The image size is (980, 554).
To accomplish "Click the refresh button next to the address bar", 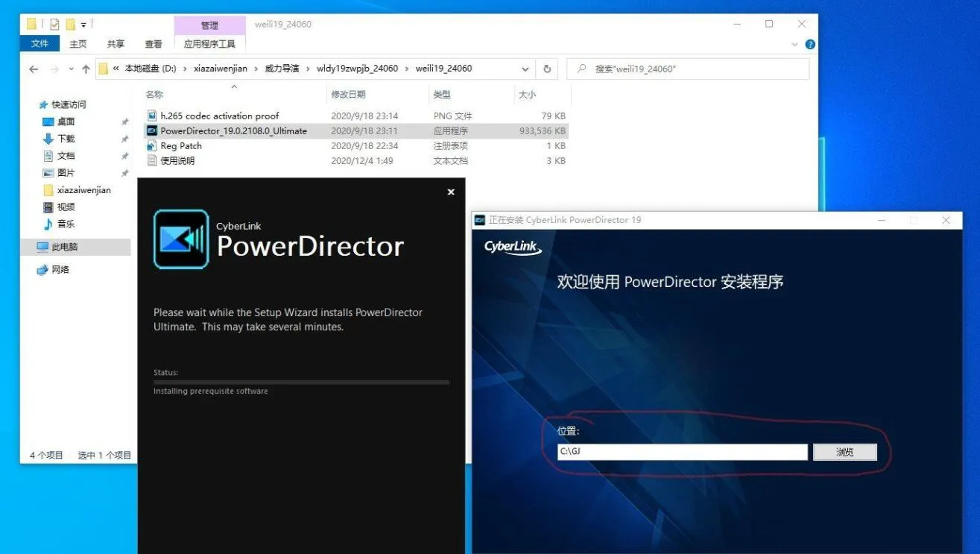I will click(x=547, y=69).
